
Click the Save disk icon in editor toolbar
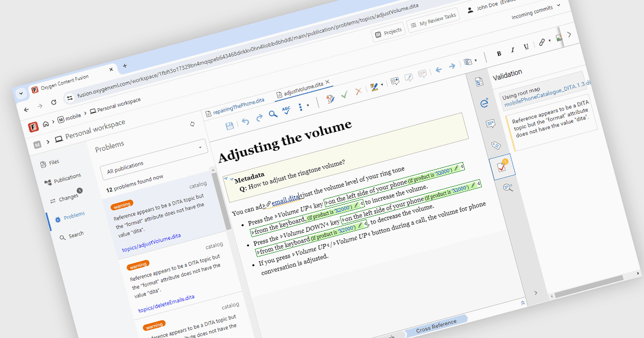[230, 126]
